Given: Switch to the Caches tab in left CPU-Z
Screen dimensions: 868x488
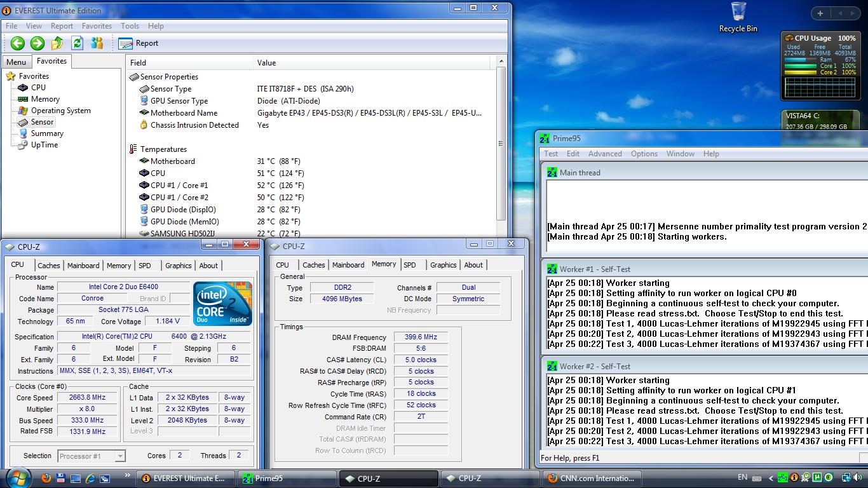Looking at the screenshot, I should click(x=48, y=266).
